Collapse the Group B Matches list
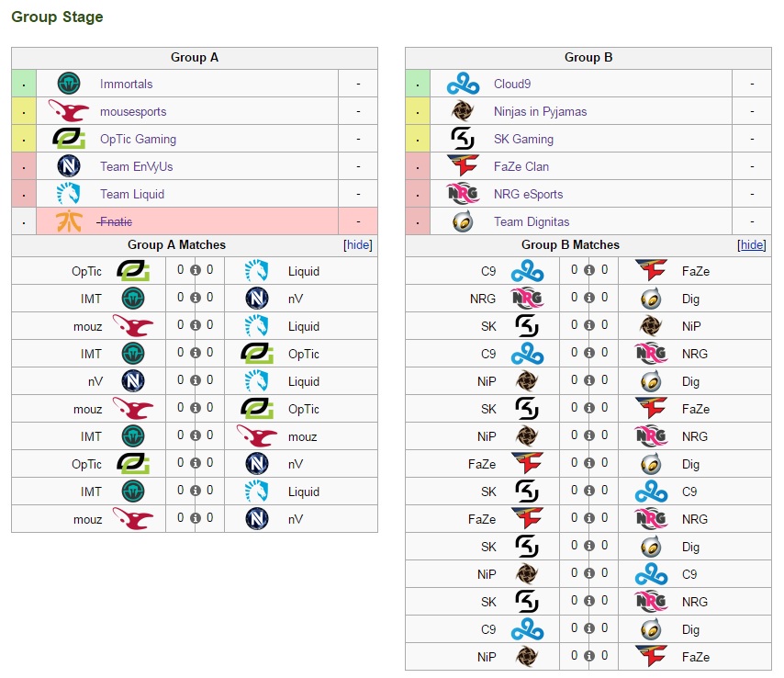This screenshot has height=678, width=784. click(752, 245)
